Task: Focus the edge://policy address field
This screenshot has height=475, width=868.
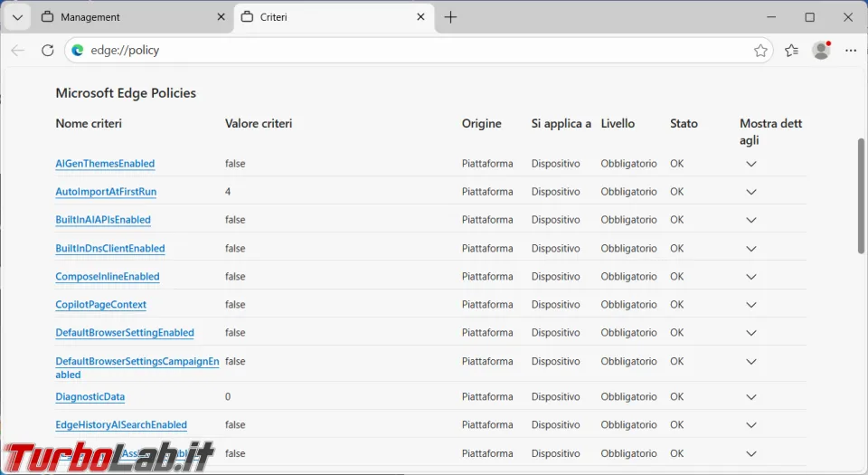Action: pyautogui.click(x=418, y=51)
